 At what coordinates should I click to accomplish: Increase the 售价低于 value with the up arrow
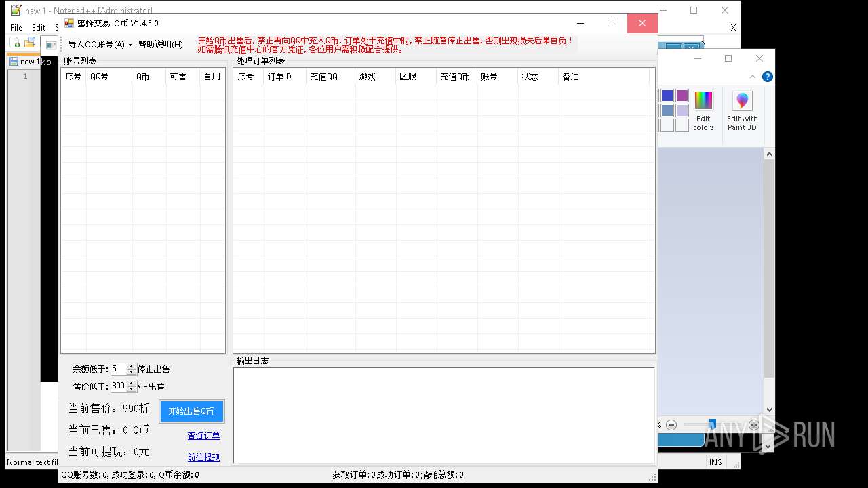point(132,384)
